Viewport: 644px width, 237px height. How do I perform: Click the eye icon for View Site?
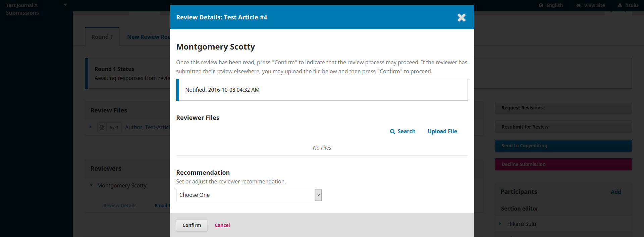[x=578, y=5]
